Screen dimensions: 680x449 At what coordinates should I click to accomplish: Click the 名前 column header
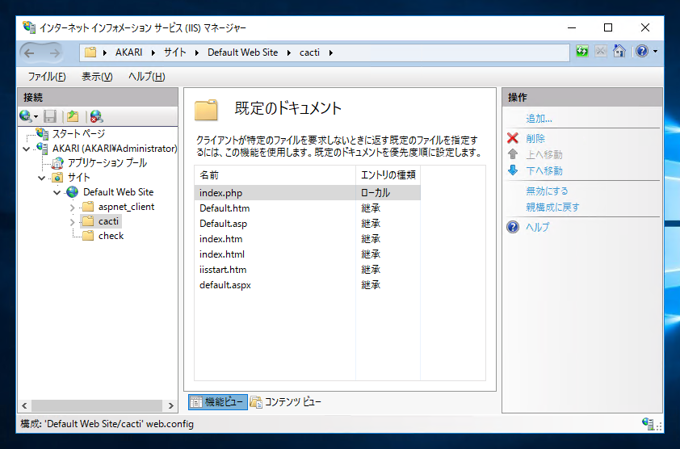click(275, 175)
